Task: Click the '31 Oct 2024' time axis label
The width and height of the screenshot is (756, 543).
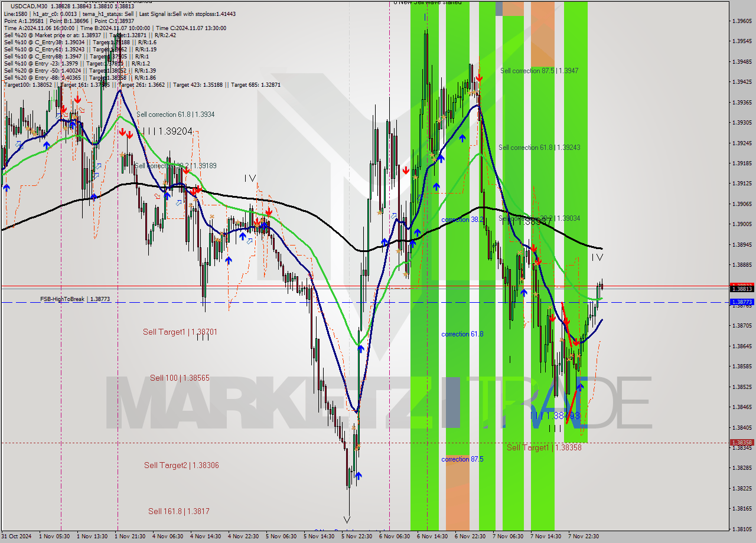Action: pos(17,537)
